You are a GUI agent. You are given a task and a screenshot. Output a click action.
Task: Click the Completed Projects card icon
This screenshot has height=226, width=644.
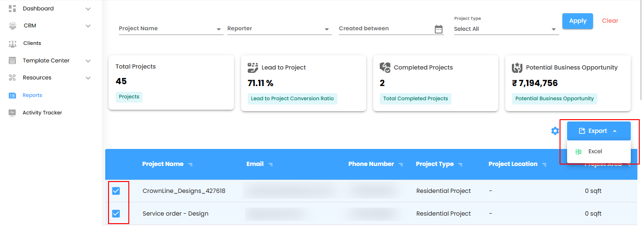(385, 68)
